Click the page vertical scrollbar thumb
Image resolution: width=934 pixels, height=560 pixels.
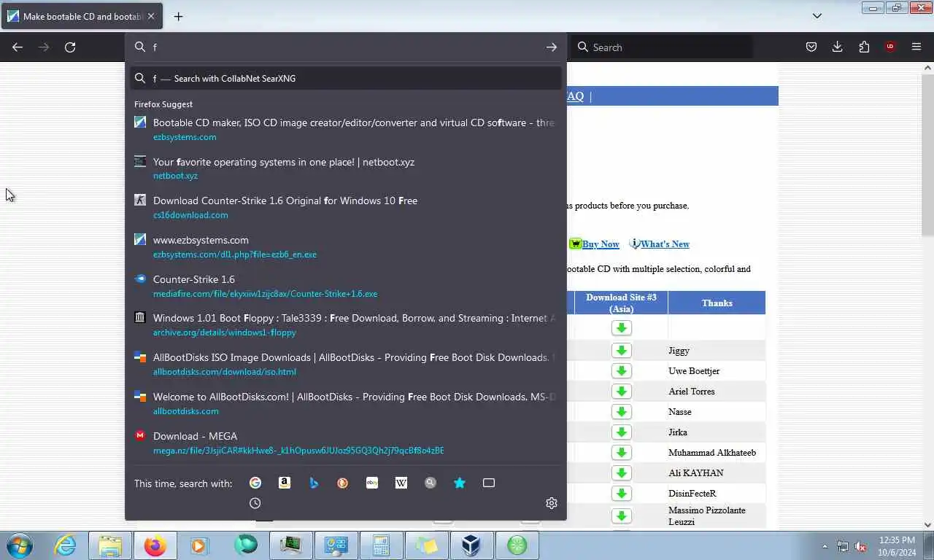tap(927, 155)
